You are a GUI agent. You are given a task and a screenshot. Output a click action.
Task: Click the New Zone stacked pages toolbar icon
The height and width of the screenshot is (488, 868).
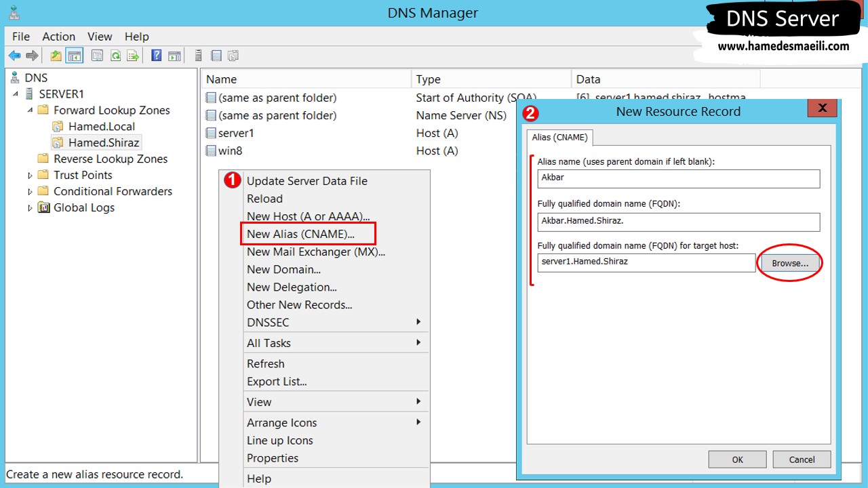tap(233, 56)
